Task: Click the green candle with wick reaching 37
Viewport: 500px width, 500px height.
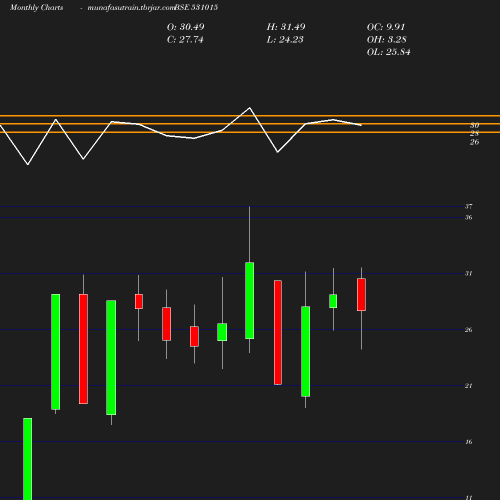Action: tap(250, 301)
